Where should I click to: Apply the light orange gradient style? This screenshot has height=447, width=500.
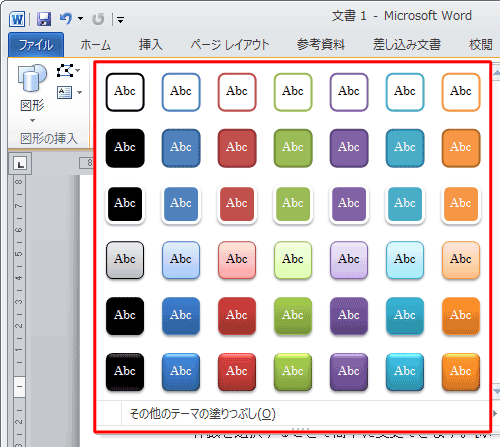coord(461,260)
